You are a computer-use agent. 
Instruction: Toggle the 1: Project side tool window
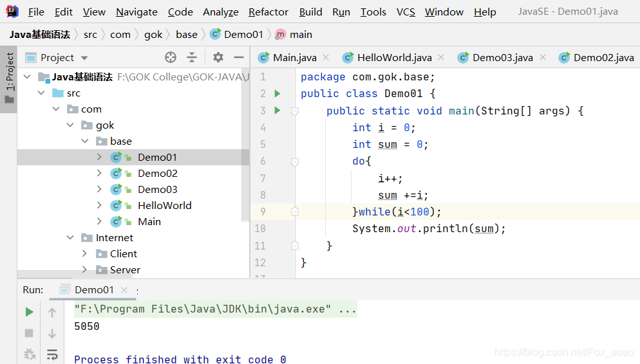point(9,78)
